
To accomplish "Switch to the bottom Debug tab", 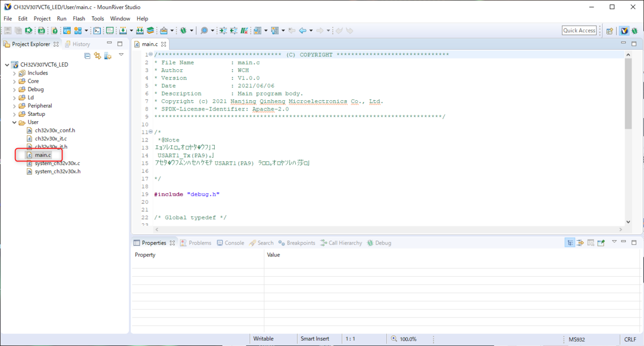I will pyautogui.click(x=379, y=243).
